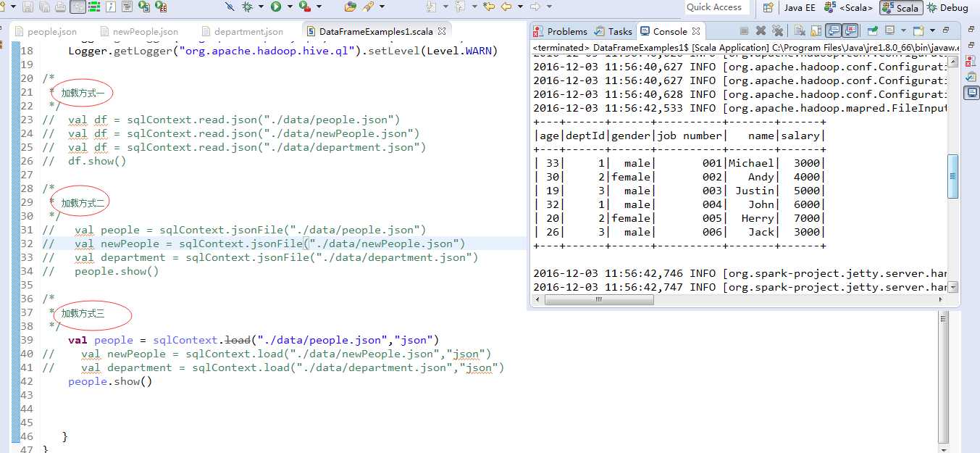Click the Forward navigation arrow
Screen dimensions: 980x453
point(535,7)
